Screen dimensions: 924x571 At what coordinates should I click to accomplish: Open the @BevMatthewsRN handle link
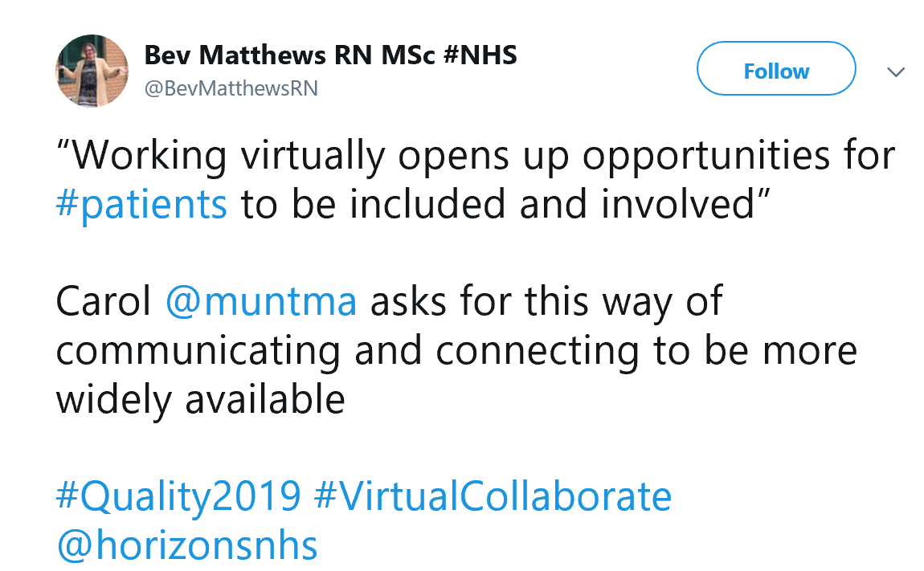coord(231,89)
